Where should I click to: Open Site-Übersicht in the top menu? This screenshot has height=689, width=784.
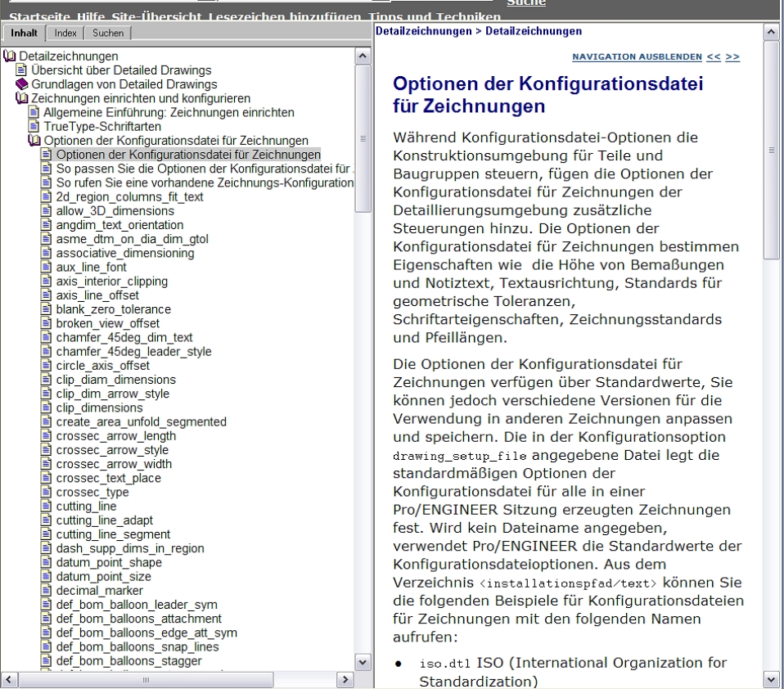(156, 16)
